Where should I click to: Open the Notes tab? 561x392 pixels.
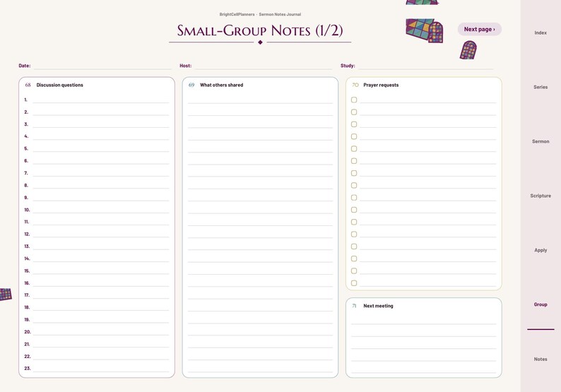point(541,359)
